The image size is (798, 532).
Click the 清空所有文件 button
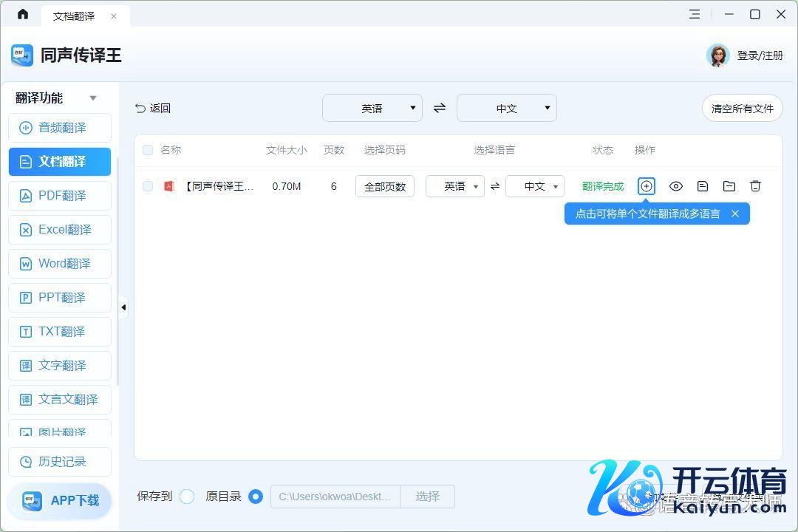tap(742, 108)
